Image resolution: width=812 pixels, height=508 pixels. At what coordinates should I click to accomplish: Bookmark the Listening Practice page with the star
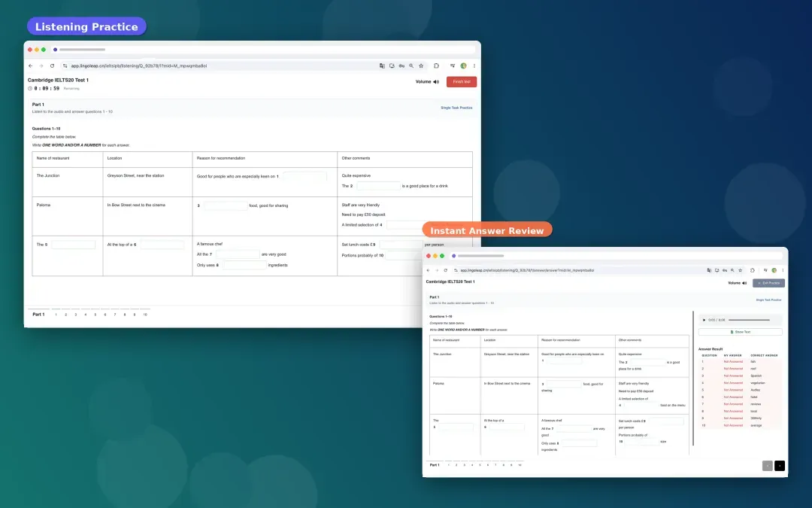click(x=421, y=65)
